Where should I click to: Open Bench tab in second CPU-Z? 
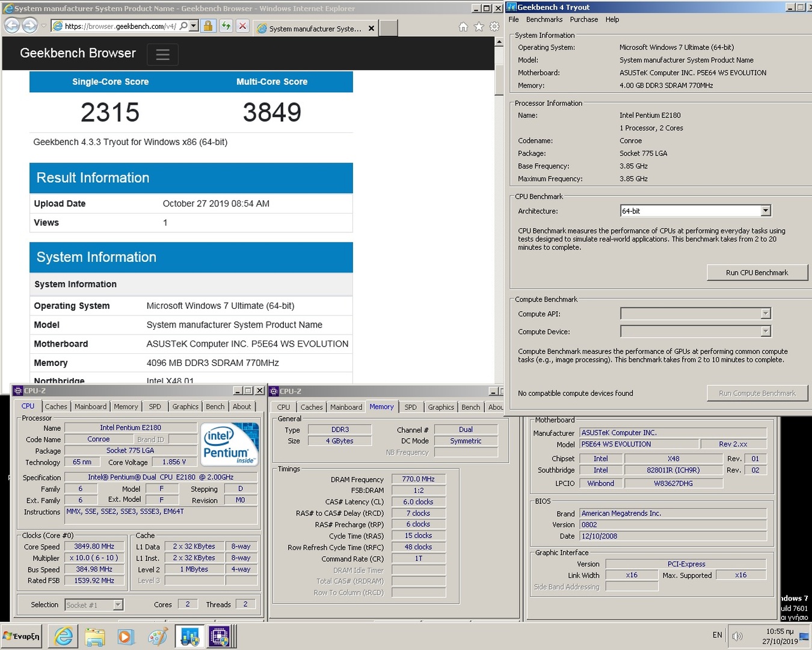click(x=470, y=407)
